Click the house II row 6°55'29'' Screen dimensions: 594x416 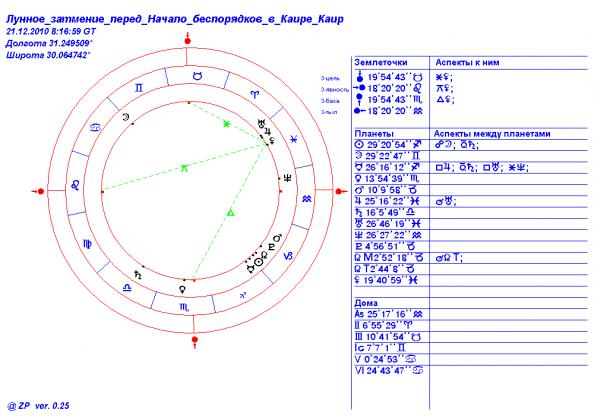pos(384,325)
